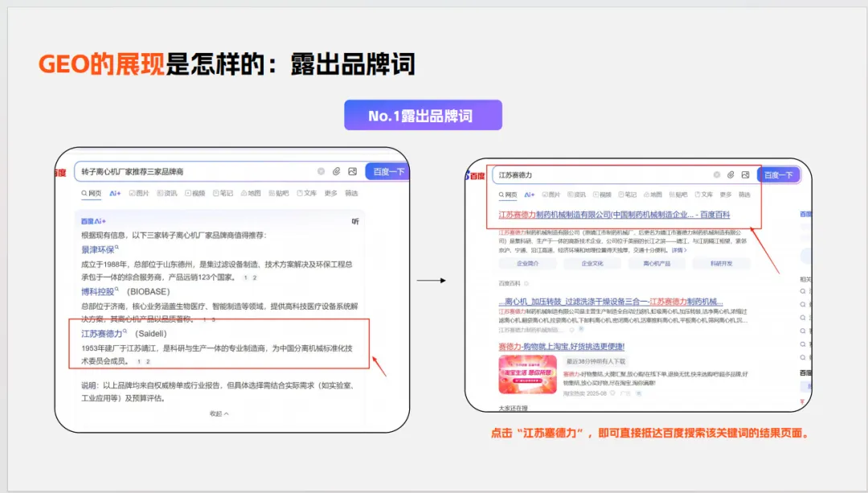The width and height of the screenshot is (868, 493).
Task: Open the 资讯 tab in right screenshot
Action: click(x=577, y=195)
